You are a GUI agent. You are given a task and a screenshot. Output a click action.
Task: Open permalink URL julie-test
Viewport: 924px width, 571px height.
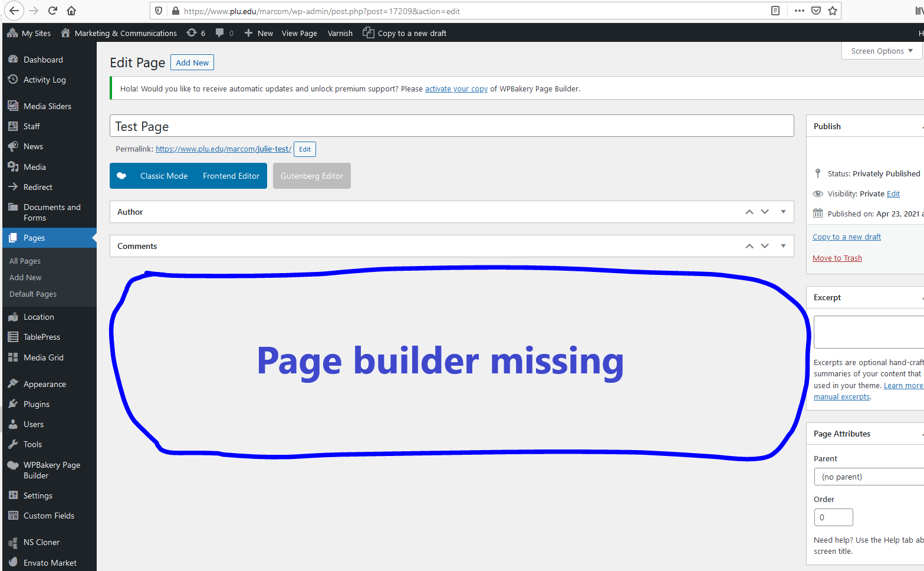coord(223,149)
